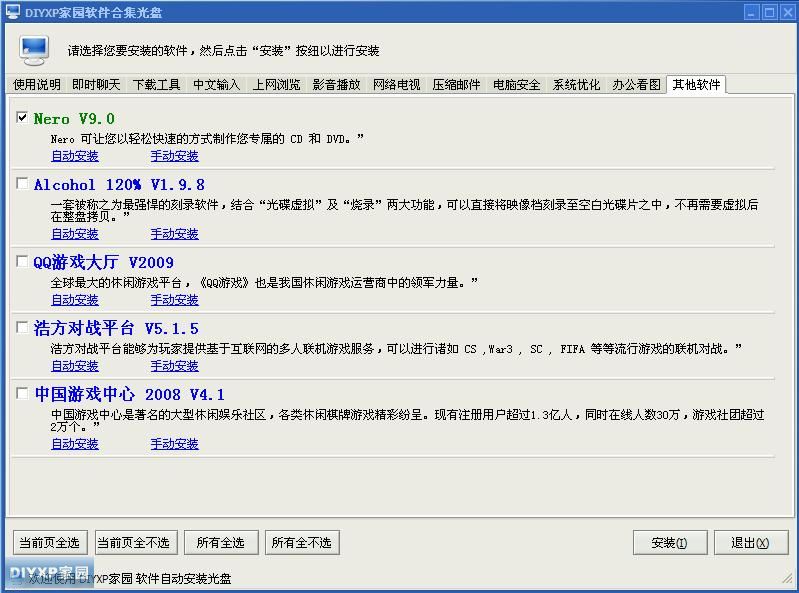This screenshot has width=799, height=593.
Task: Check the Alcohol 120% V1.9.8 checkbox
Action: tap(22, 183)
